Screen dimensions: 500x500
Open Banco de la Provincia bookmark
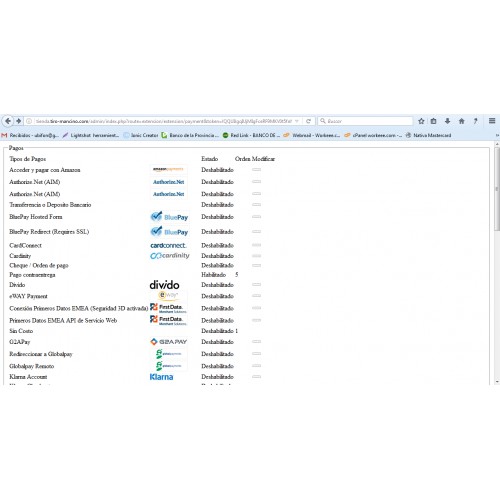[190, 135]
